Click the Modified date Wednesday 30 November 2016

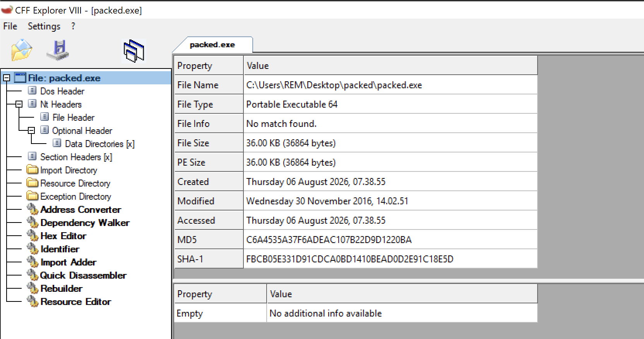(x=327, y=201)
